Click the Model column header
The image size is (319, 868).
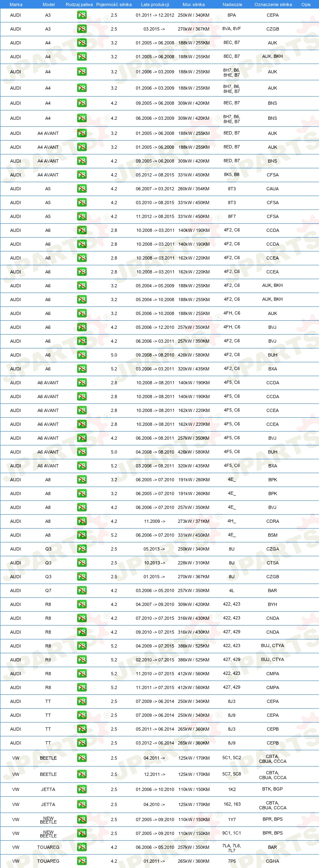[x=49, y=4]
